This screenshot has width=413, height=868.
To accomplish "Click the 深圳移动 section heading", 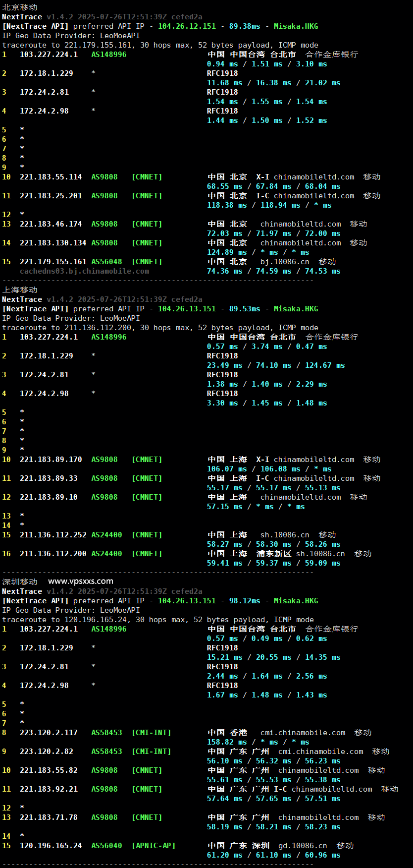I will (x=20, y=582).
